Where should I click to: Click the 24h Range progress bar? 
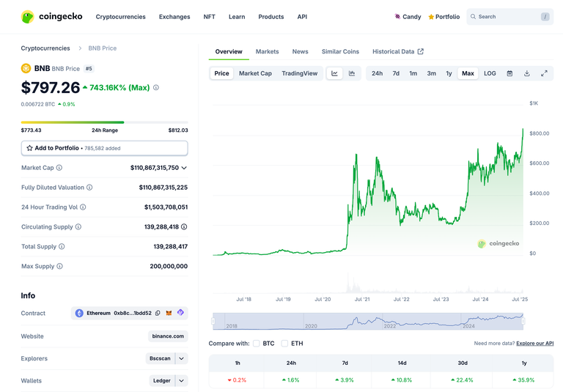pos(105,122)
